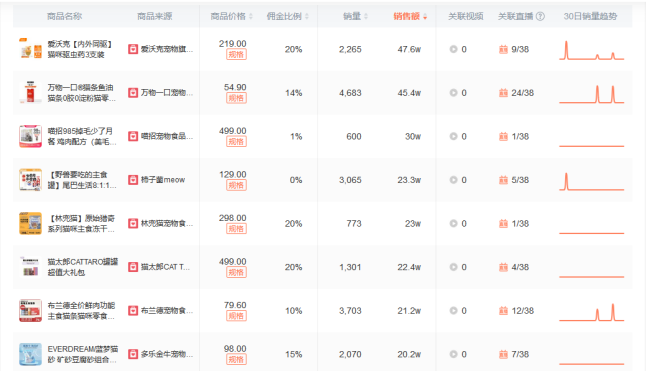Toggle 销售额 descending sort header
This screenshot has height=371, width=646.
[410, 16]
